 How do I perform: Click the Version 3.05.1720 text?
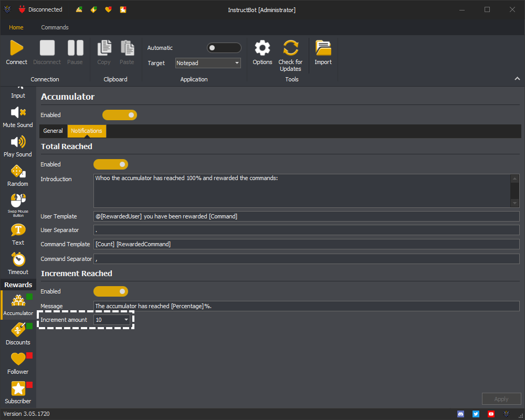coord(26,414)
